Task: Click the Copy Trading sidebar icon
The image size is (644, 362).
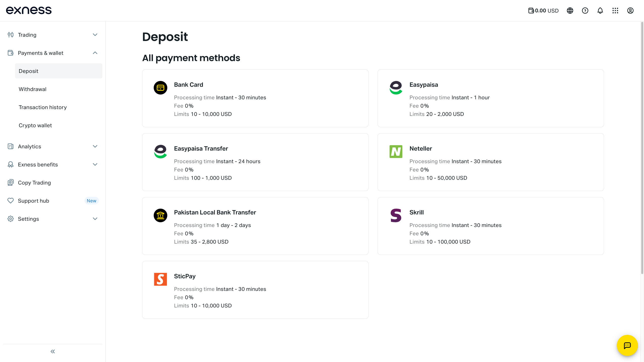Action: tap(11, 183)
